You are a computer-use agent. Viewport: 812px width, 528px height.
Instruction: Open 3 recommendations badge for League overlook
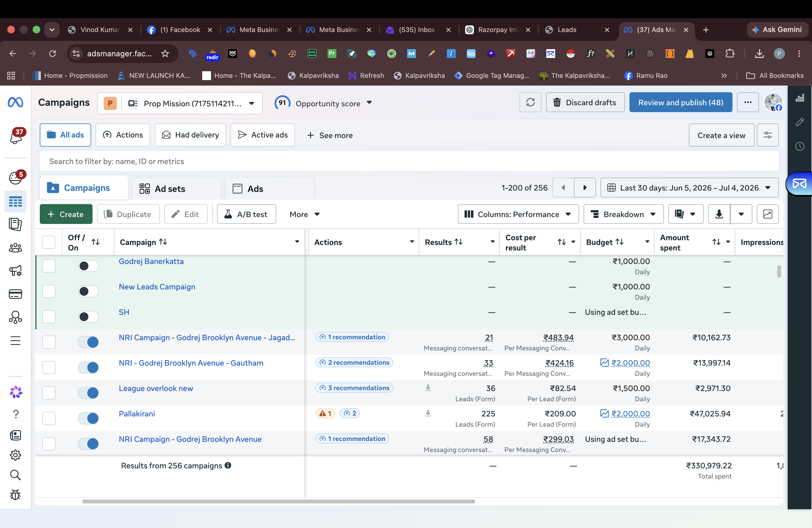pos(354,388)
